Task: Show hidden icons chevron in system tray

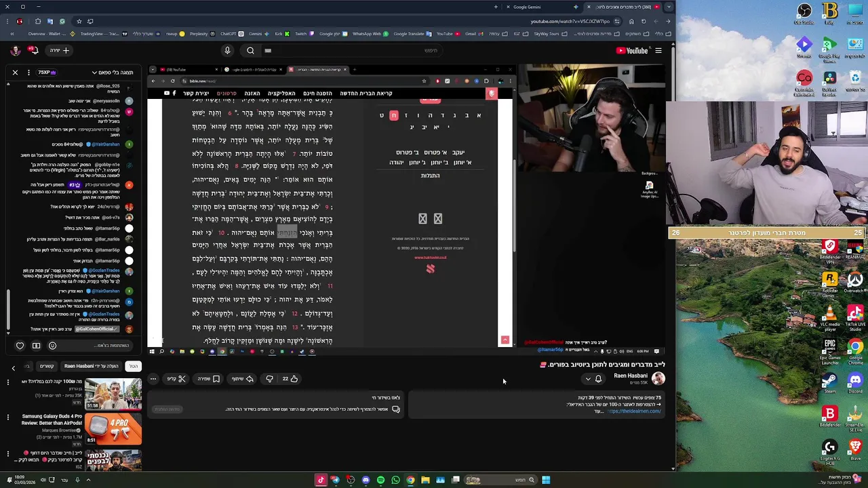Action: 87,480
